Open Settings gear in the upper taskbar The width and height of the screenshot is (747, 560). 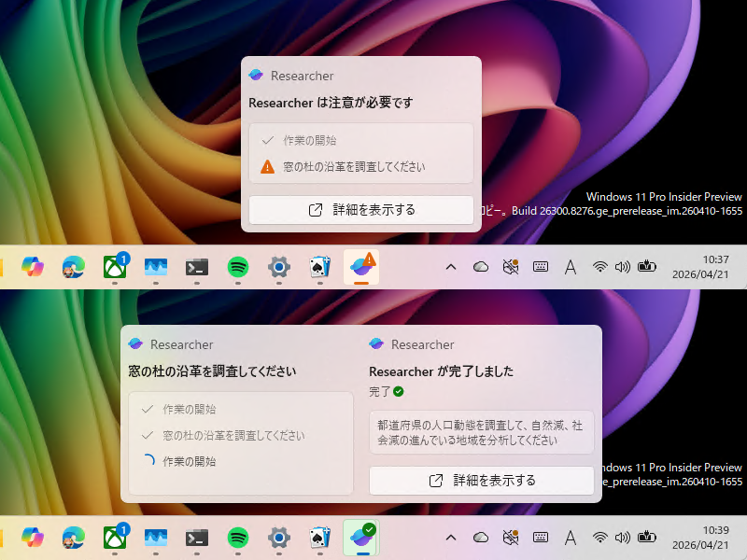click(x=279, y=267)
